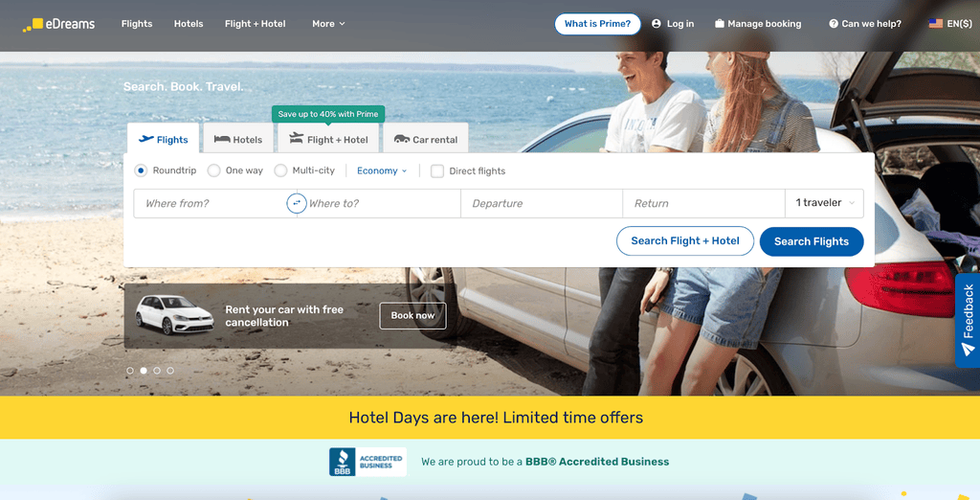This screenshot has width=980, height=500.
Task: Switch to the Car rental tab
Action: (x=426, y=139)
